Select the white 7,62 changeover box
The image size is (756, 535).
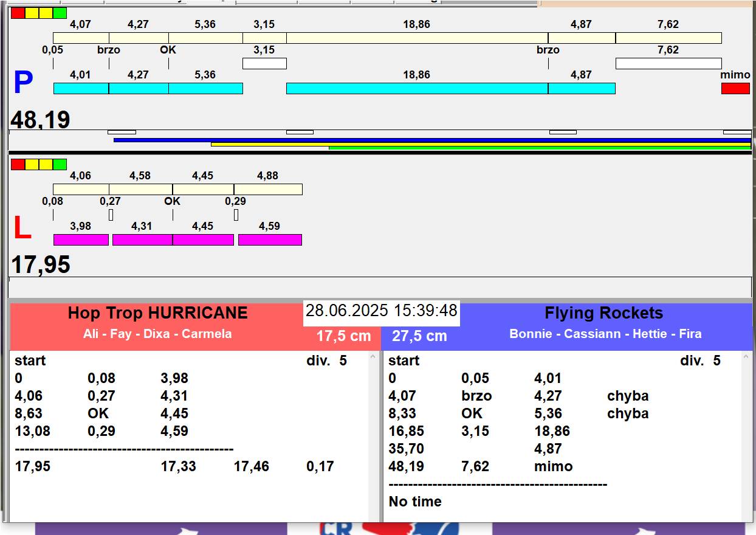point(668,63)
